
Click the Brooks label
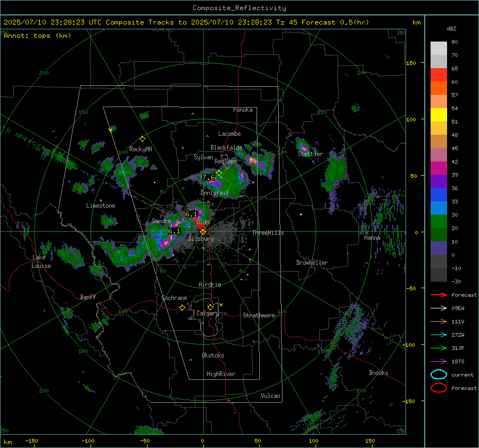pos(378,373)
